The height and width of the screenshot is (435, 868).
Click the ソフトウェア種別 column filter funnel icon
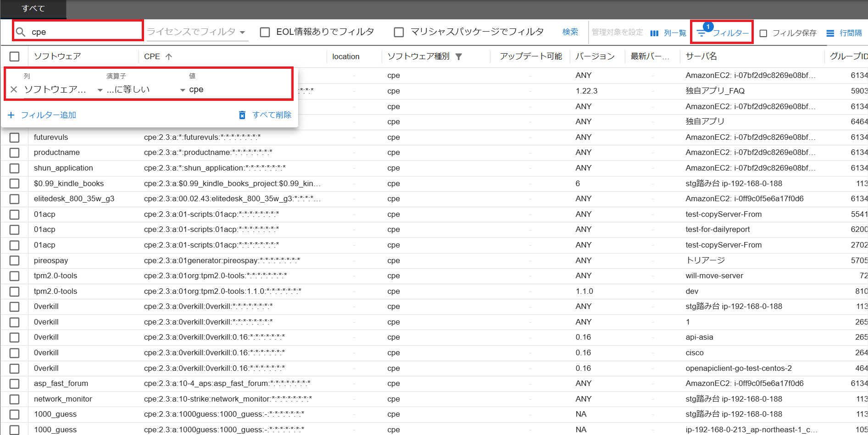coord(459,56)
